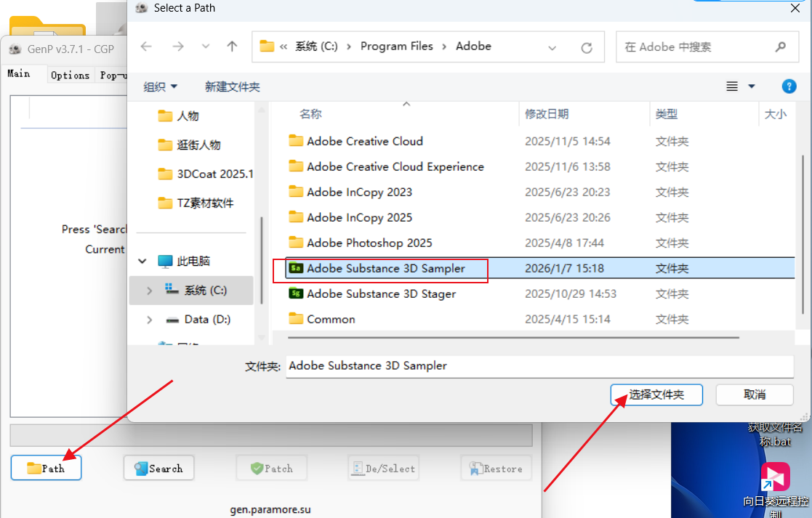
Task: Click the Substance 3D Sampler Sa icon
Action: pos(296,268)
